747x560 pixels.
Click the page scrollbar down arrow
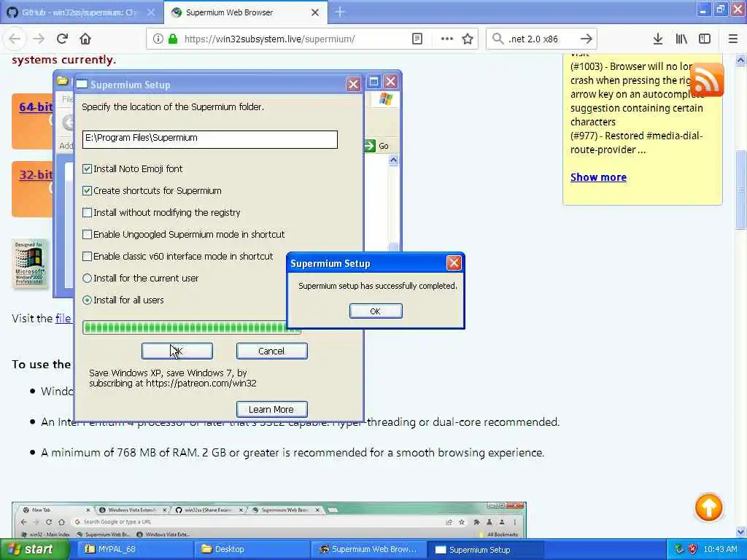pyautogui.click(x=741, y=532)
